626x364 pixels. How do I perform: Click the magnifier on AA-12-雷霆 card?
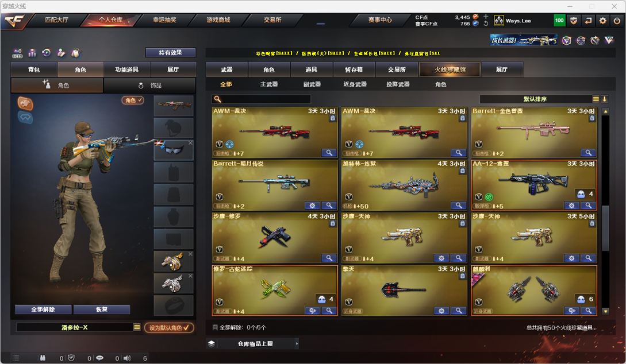588,206
